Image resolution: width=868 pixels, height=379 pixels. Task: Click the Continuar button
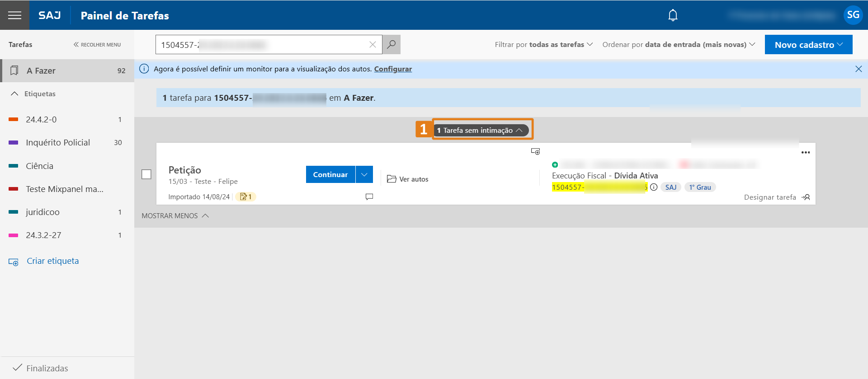point(330,174)
